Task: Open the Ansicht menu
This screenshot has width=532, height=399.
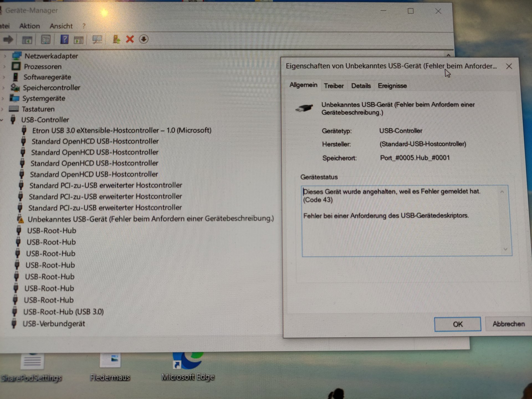Action: (61, 26)
